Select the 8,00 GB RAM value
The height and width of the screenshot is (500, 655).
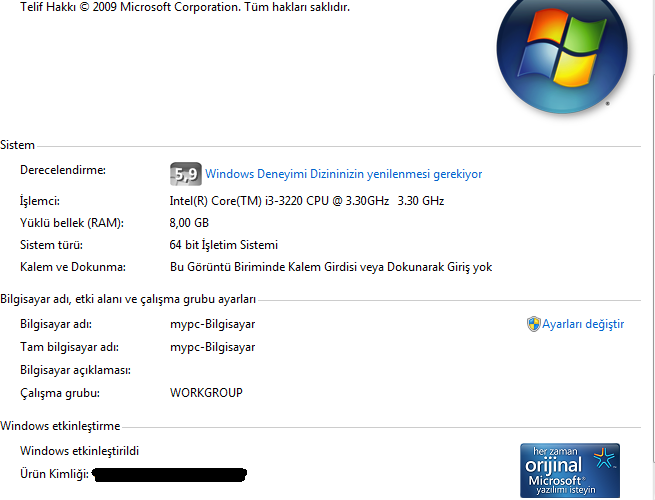pos(189,223)
